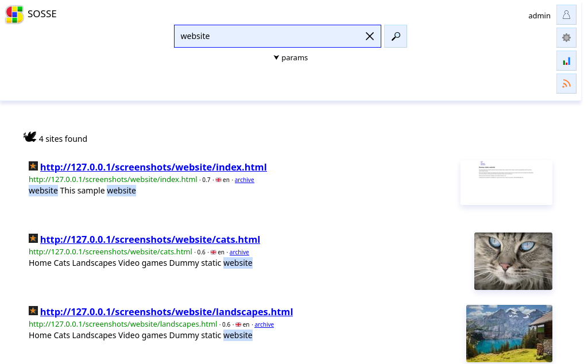The width and height of the screenshot is (588, 364).
Task: Click the green landscapes.html URL text
Action: tap(123, 324)
